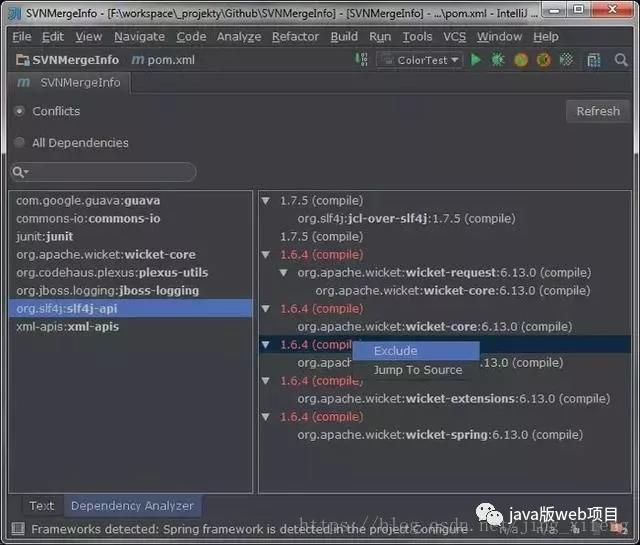
Task: Collapse the 1.6.4 node above wicket-spring
Action: click(266, 417)
